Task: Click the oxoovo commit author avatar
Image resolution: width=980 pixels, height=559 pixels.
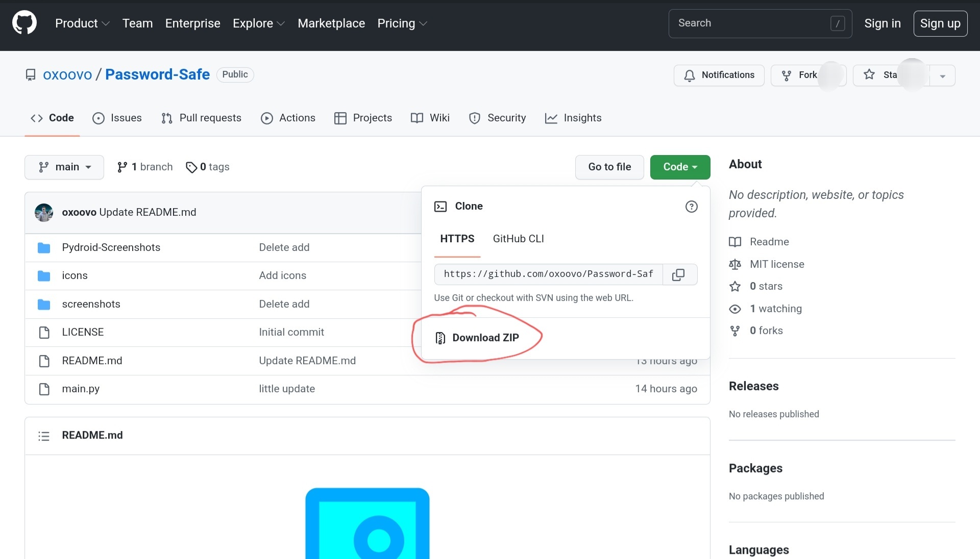Action: [x=44, y=212]
